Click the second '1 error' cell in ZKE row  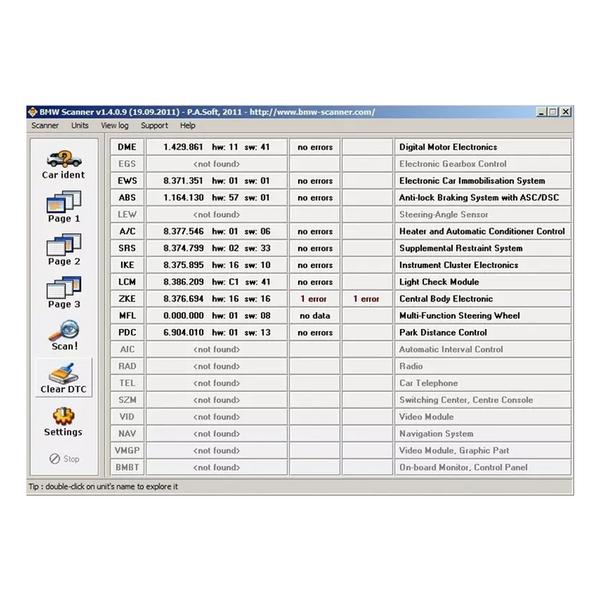[367, 298]
